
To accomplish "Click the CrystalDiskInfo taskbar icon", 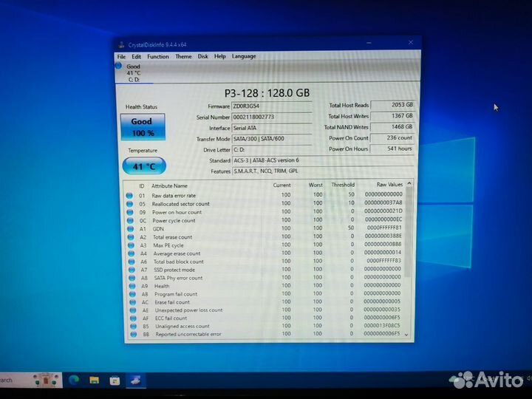I will [135, 380].
